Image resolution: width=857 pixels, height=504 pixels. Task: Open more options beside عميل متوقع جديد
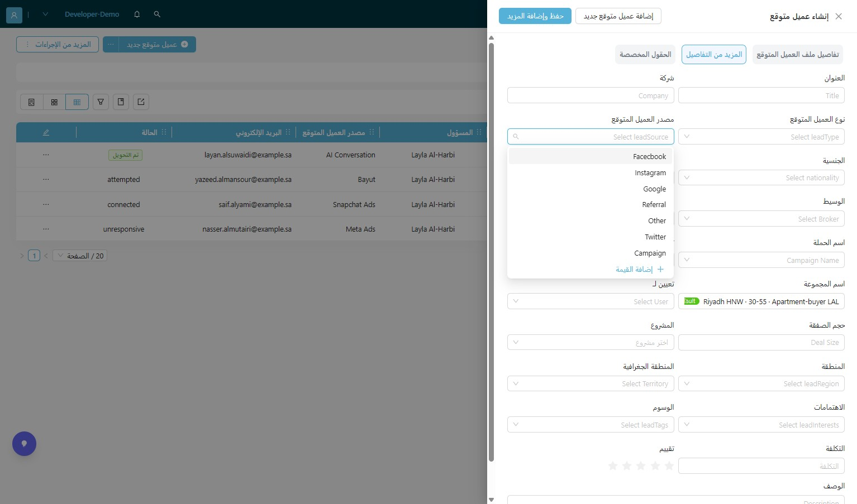(111, 45)
